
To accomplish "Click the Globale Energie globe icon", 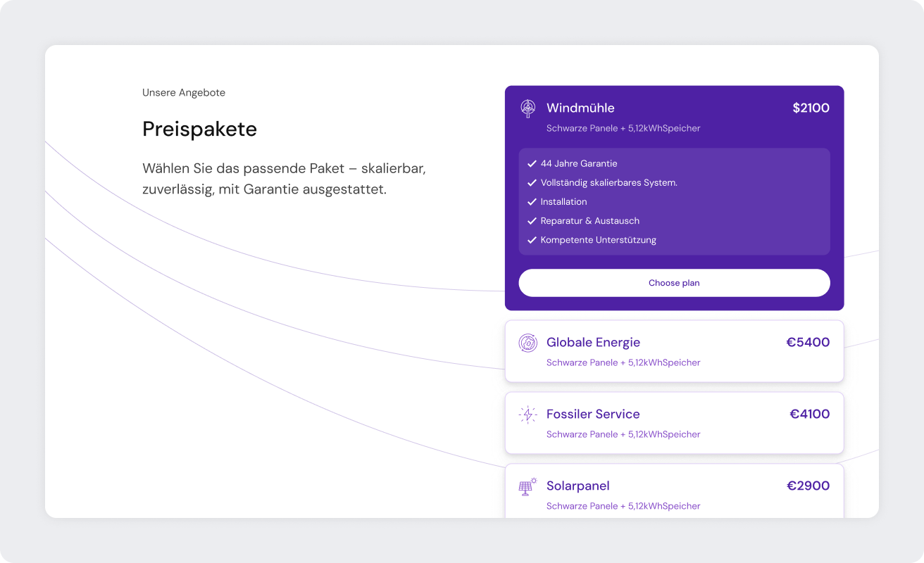I will (x=527, y=343).
